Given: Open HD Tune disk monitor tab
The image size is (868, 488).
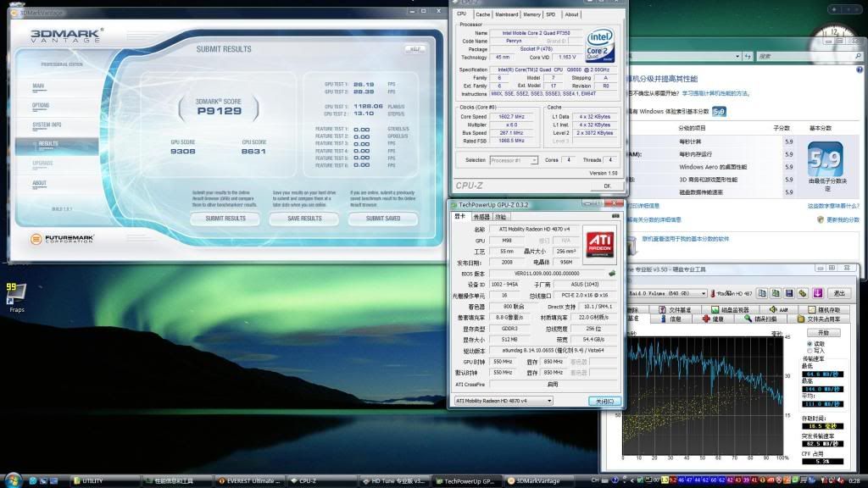Looking at the screenshot, I should click(x=730, y=310).
